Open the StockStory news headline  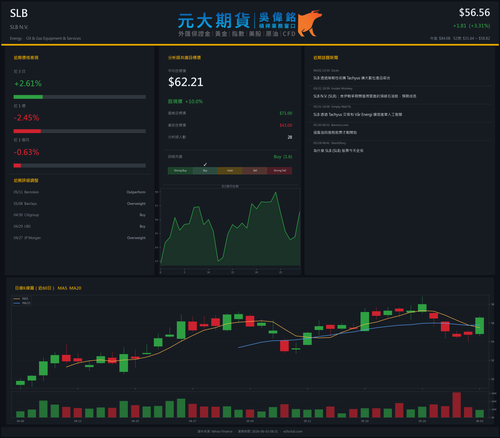click(338, 151)
